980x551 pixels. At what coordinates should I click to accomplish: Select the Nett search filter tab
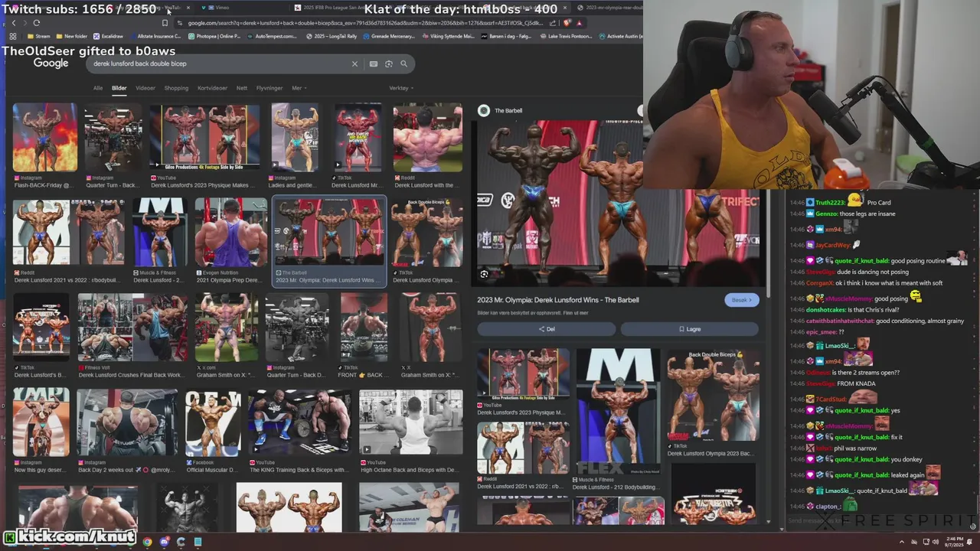tap(242, 88)
